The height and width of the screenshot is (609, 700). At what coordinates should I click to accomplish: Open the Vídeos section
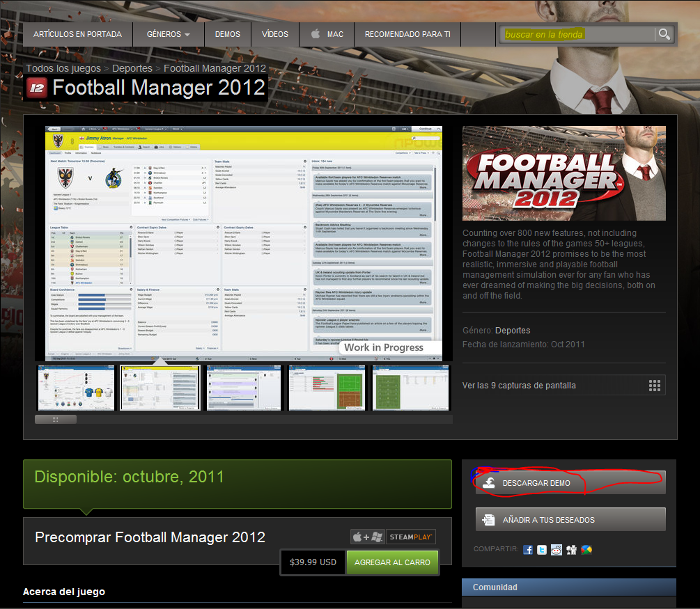[275, 34]
